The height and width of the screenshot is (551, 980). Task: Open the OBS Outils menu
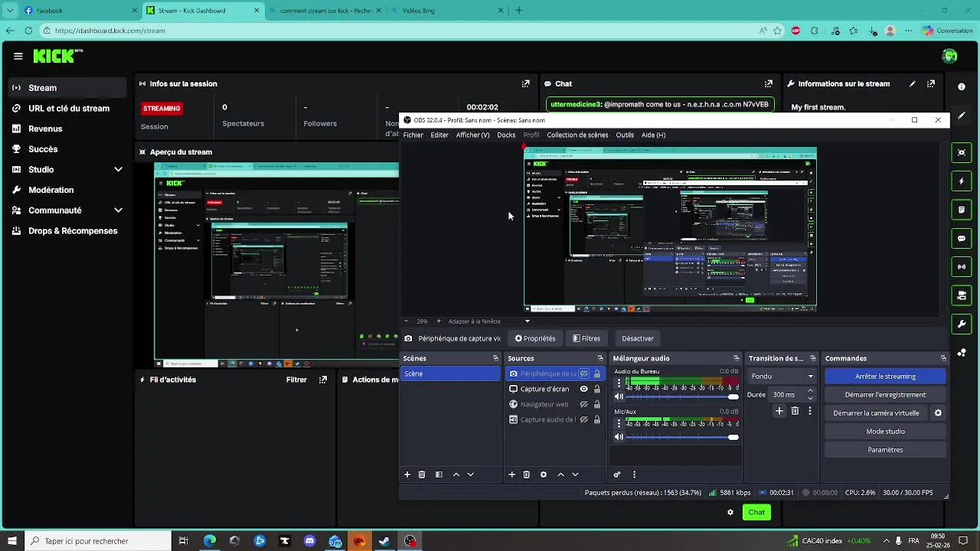click(625, 135)
